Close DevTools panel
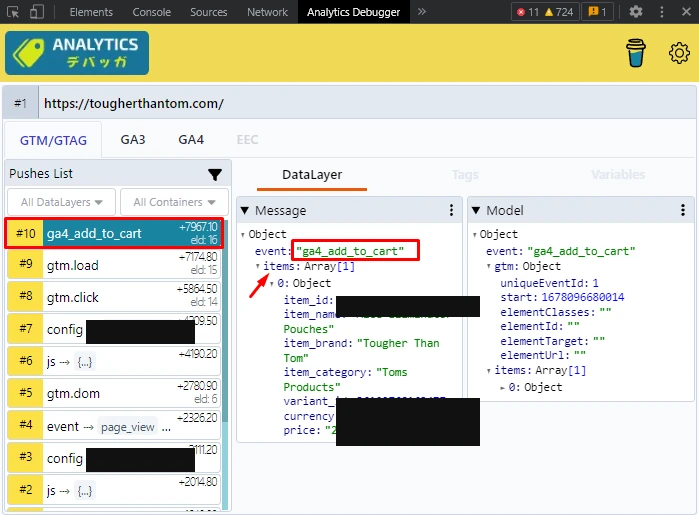The height and width of the screenshot is (515, 699). click(x=686, y=12)
